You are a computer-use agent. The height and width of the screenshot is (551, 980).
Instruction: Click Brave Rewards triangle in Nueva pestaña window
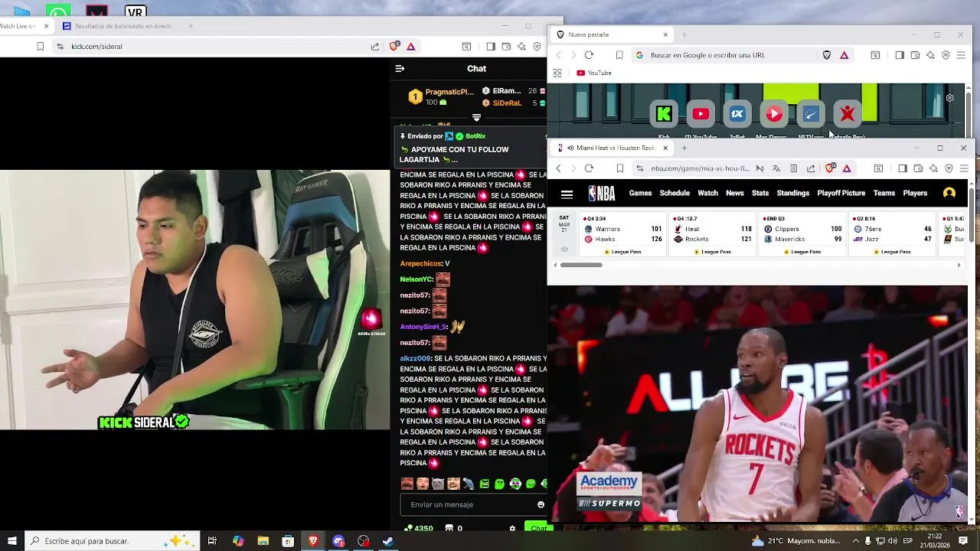tap(844, 55)
